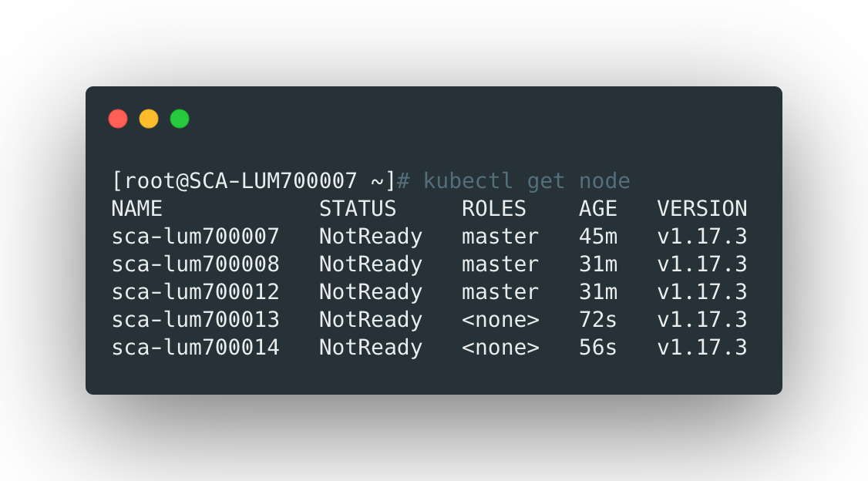The width and height of the screenshot is (868, 481).
Task: Click the yellow minimize window button
Action: tap(149, 119)
